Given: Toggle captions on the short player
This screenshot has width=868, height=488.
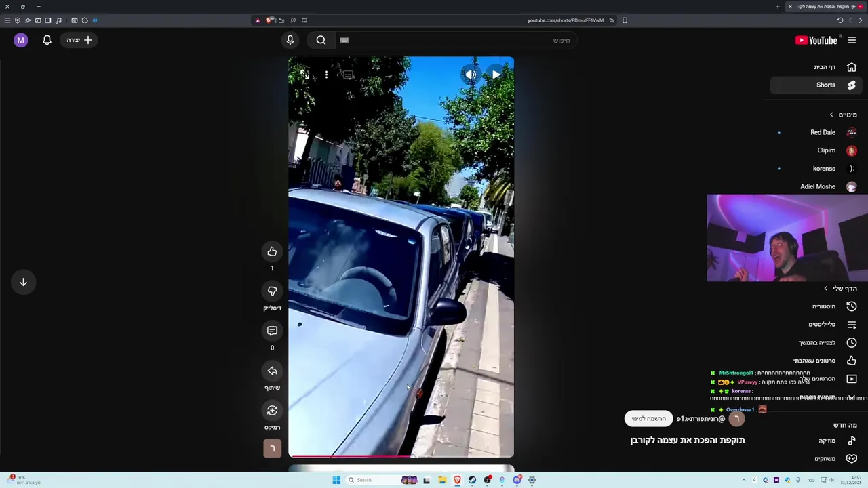Looking at the screenshot, I should [348, 75].
